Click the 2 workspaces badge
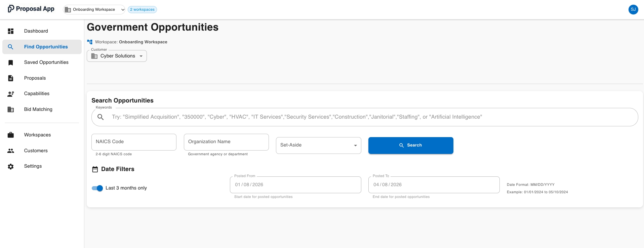 click(142, 9)
